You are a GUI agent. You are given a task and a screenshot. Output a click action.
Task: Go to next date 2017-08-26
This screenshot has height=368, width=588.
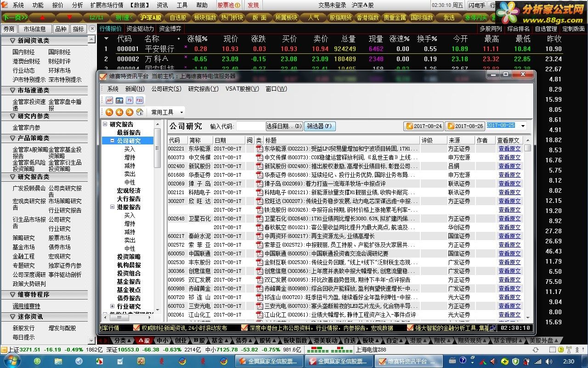click(465, 126)
